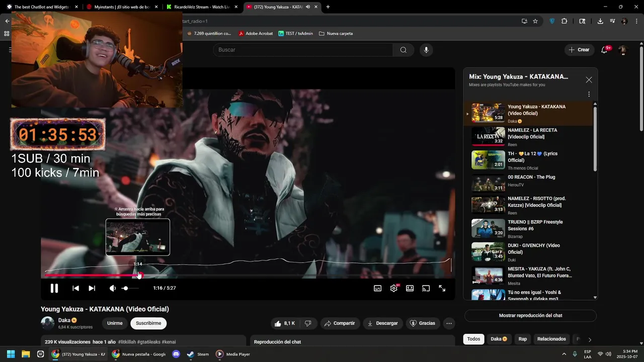Close the Mix playlist panel
The image size is (644, 362).
coord(589,80)
